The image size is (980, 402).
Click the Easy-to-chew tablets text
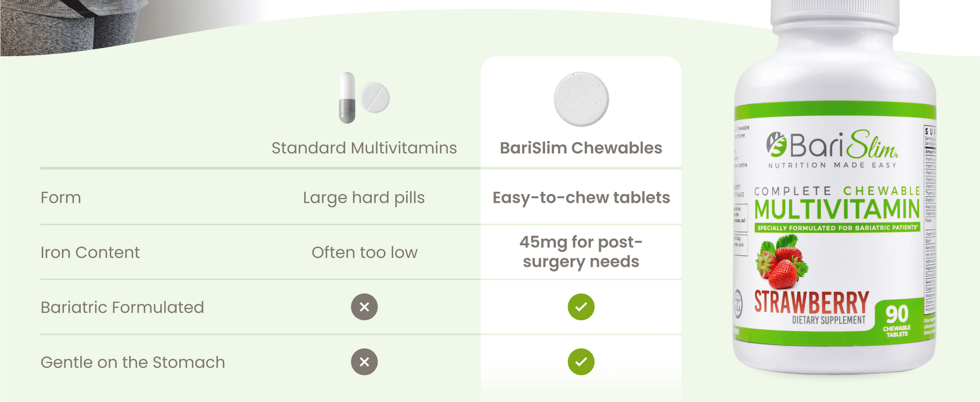click(581, 198)
